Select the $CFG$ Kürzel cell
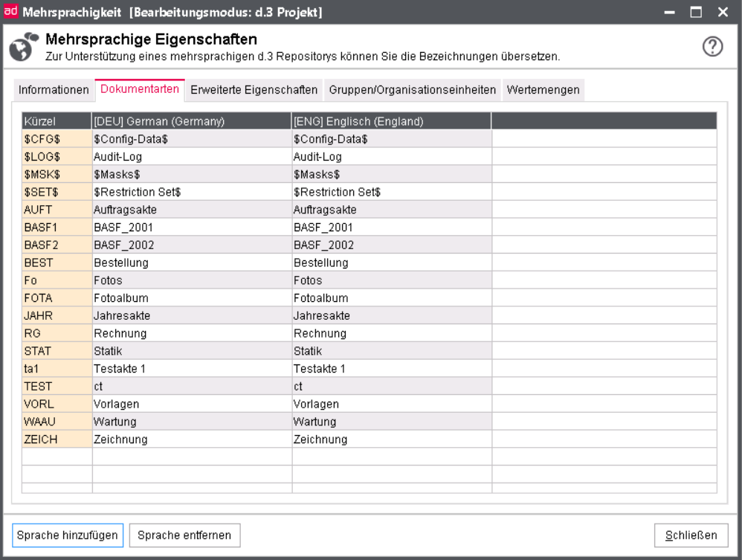The width and height of the screenshot is (742, 560). (x=57, y=139)
